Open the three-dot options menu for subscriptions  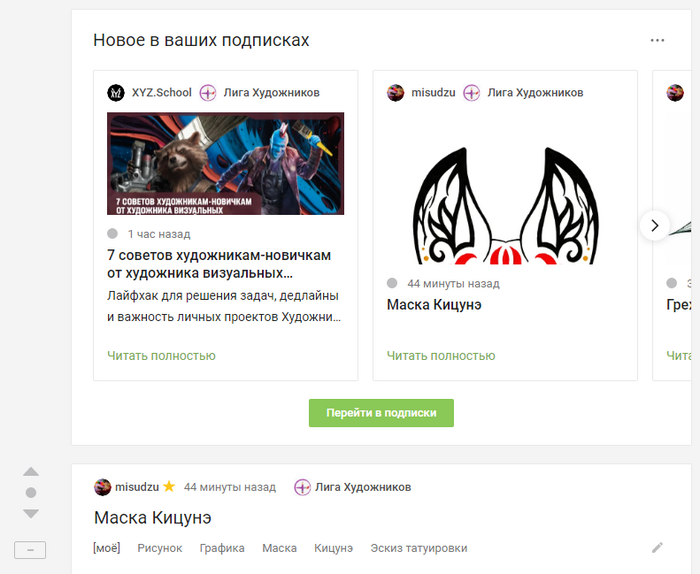click(657, 41)
